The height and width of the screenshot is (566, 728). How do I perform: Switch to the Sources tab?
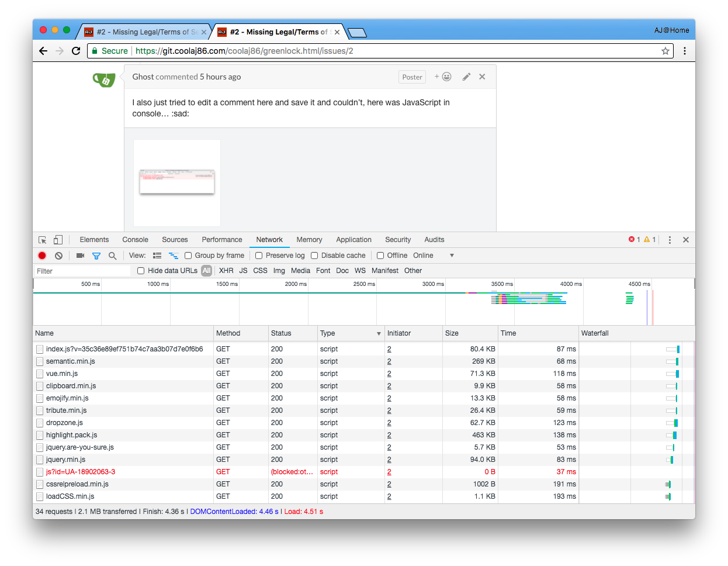pyautogui.click(x=175, y=240)
